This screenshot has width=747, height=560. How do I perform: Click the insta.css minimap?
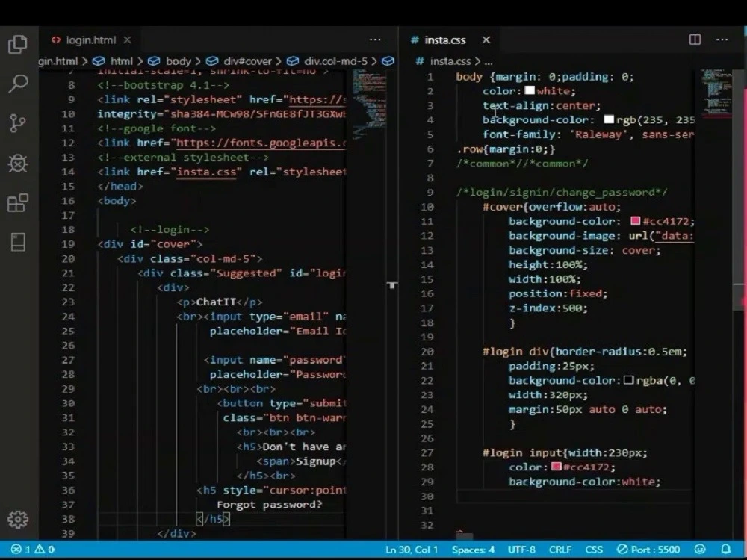pos(716,93)
